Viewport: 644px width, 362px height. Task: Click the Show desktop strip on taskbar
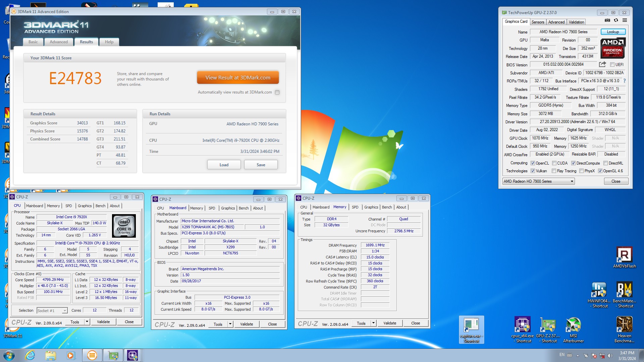[641, 355]
